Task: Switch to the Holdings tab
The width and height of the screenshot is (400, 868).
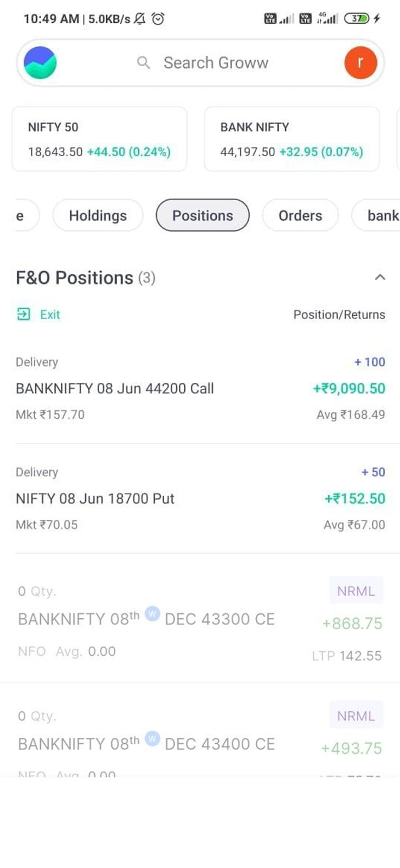Action: 98,215
